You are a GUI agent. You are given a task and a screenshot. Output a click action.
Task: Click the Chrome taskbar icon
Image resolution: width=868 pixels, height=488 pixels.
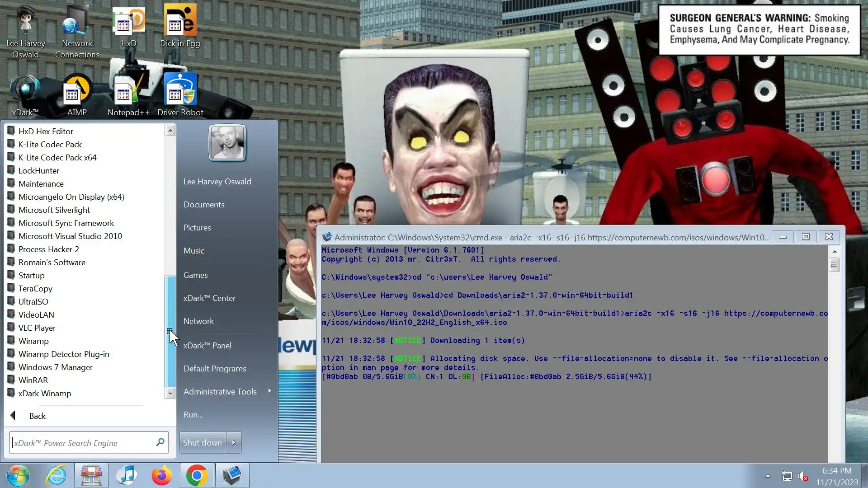pos(197,475)
